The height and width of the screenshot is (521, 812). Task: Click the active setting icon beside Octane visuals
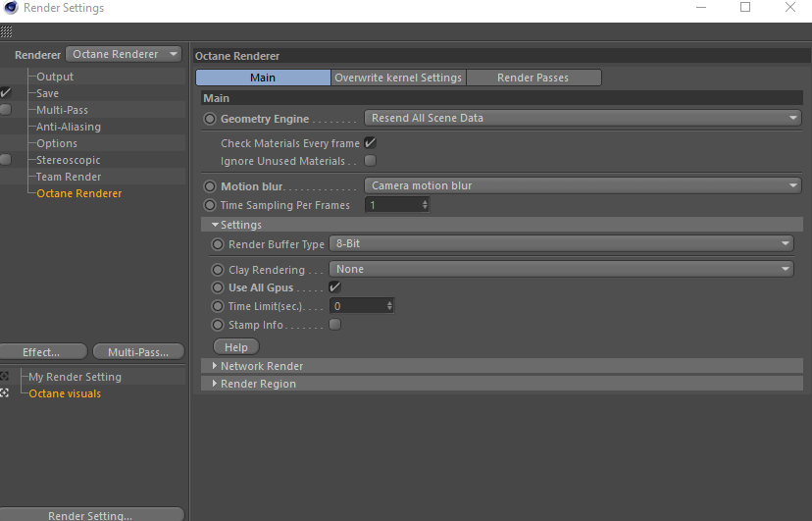click(4, 393)
